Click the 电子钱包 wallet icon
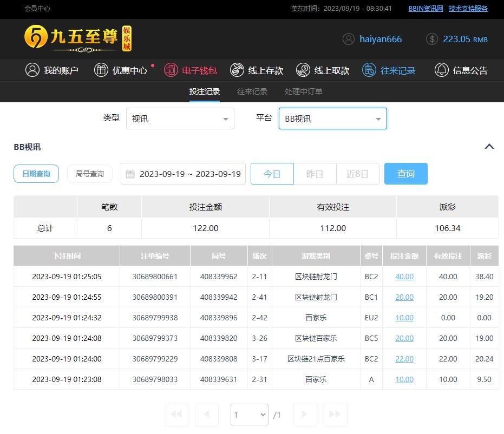504x434 pixels. click(171, 70)
